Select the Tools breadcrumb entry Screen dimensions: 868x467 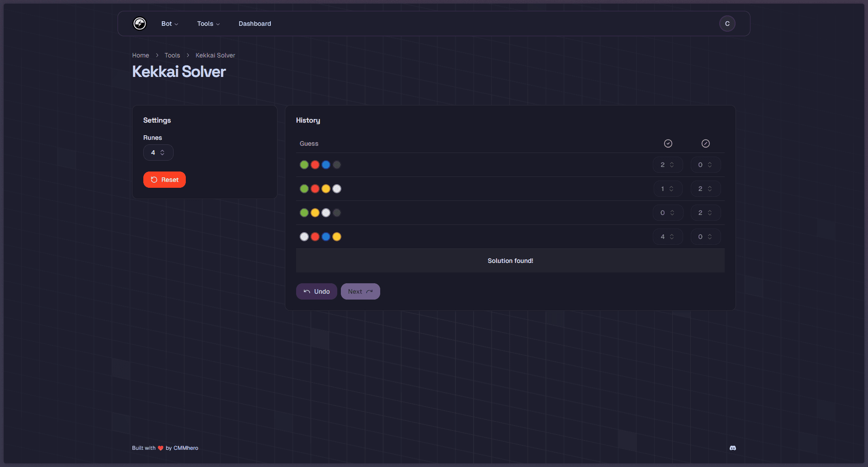click(x=172, y=55)
